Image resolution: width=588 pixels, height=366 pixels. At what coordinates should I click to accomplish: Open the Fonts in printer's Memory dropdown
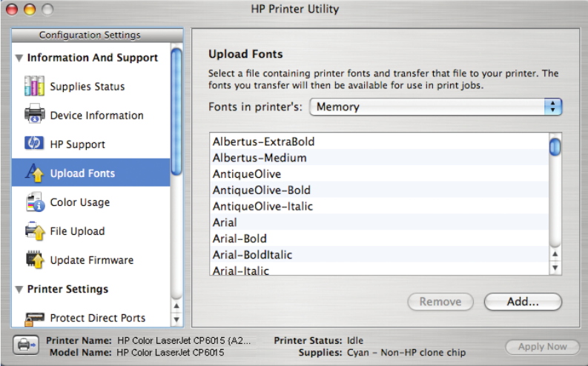435,107
